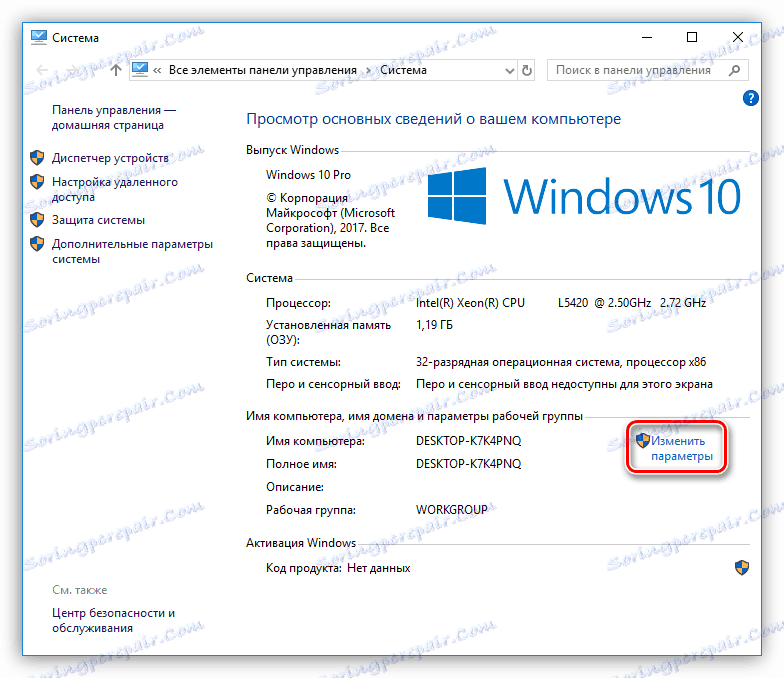This screenshot has height=678, width=784.
Task: Click the shield icon in Активация Windows section
Action: click(742, 568)
